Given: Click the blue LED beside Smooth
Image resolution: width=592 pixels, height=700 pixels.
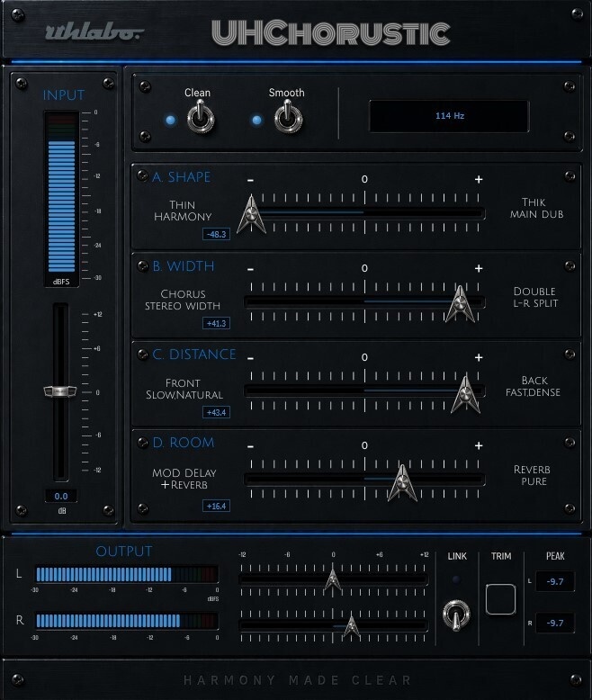Looking at the screenshot, I should pyautogui.click(x=256, y=120).
